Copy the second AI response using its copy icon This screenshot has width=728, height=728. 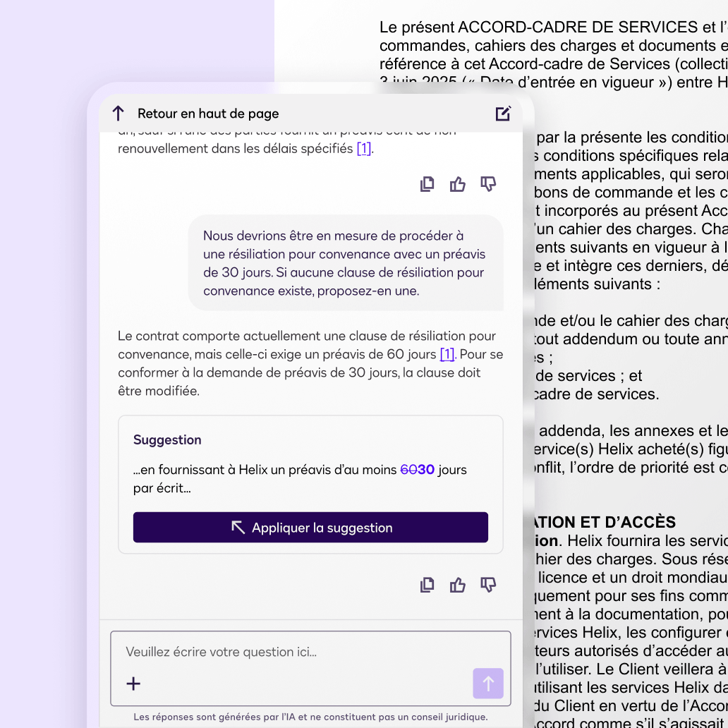click(427, 585)
